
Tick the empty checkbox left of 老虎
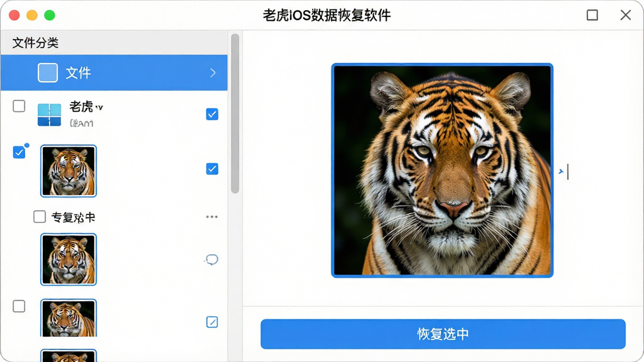19,106
